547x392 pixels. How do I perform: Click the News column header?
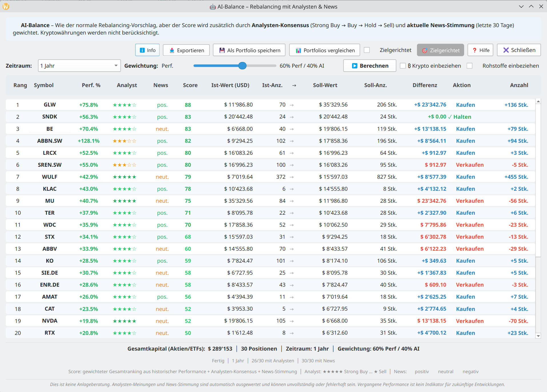tap(161, 85)
